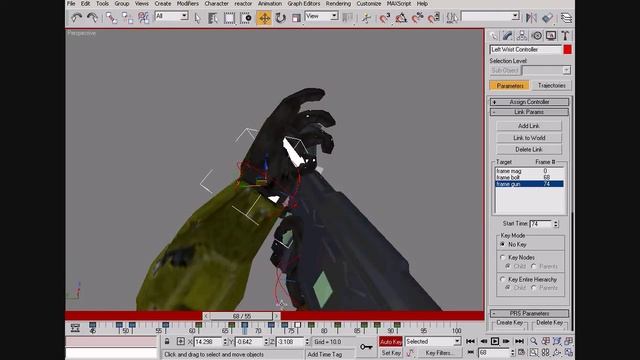The height and width of the screenshot is (360, 640).
Task: Toggle the Key Mode button beside frame field
Action: pyautogui.click(x=471, y=352)
